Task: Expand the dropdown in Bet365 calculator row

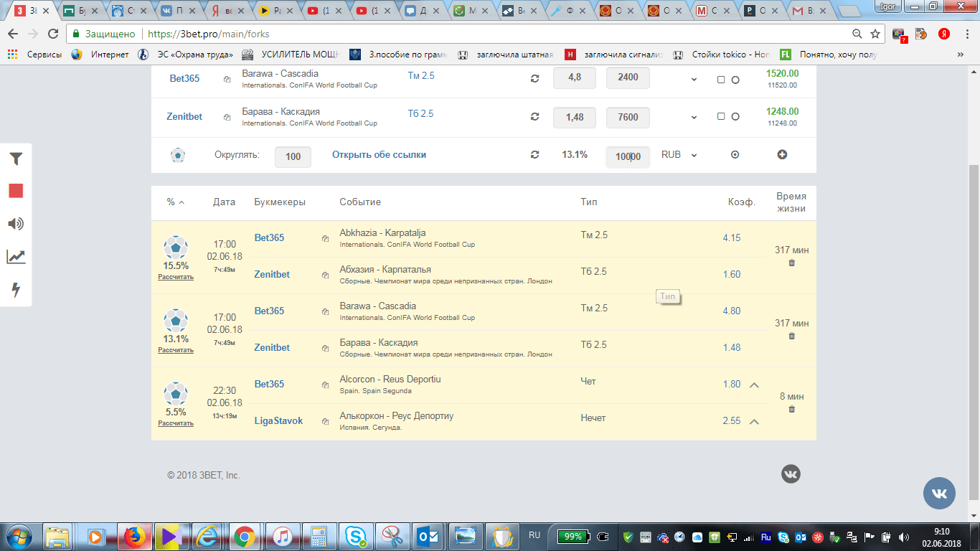Action: pos(694,80)
